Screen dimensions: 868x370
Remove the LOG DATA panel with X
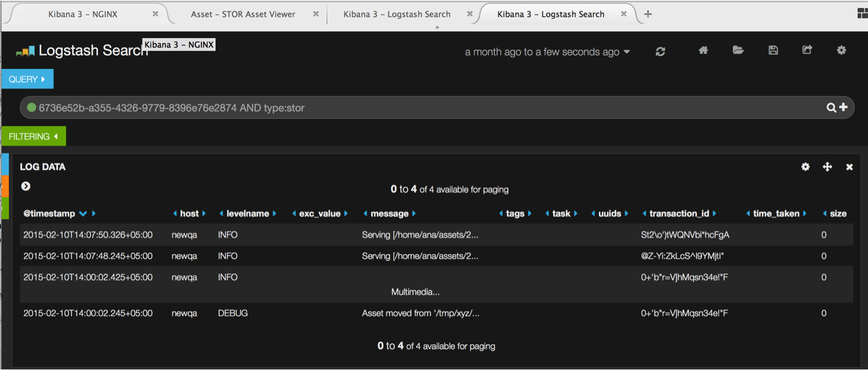(849, 167)
